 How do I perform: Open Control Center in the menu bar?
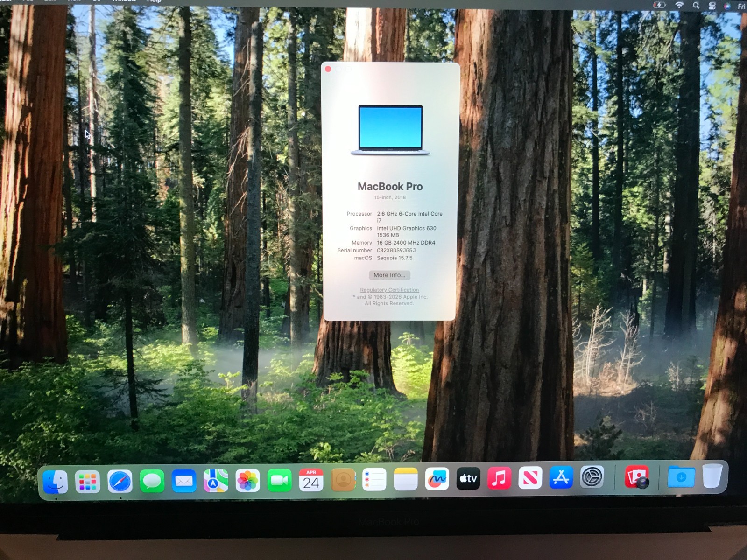[x=712, y=6]
